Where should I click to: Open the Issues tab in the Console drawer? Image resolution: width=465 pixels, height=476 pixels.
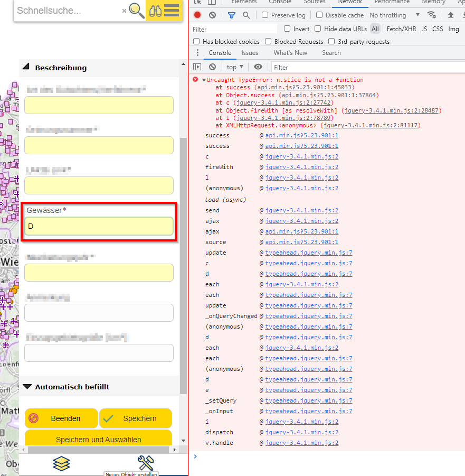pyautogui.click(x=250, y=53)
